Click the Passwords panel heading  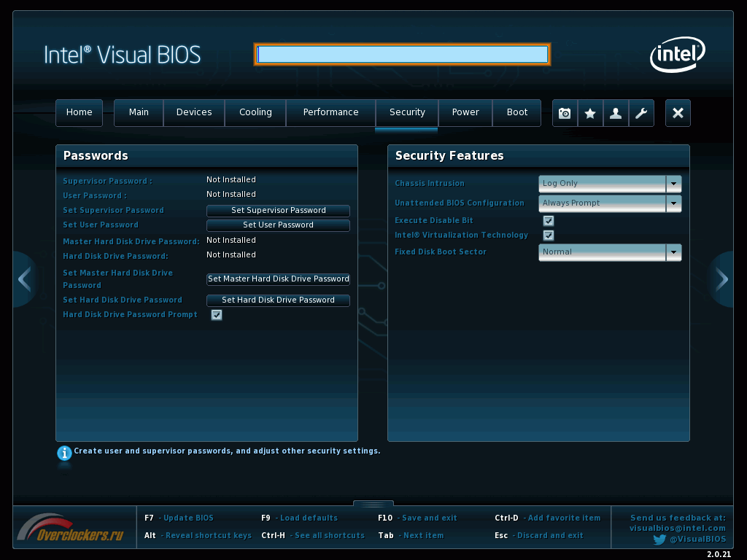pos(96,156)
